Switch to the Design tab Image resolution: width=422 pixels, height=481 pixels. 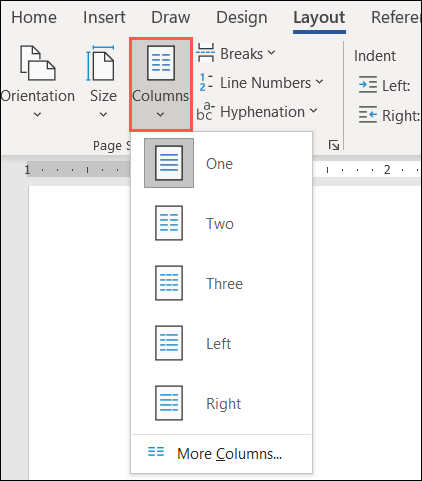click(242, 17)
